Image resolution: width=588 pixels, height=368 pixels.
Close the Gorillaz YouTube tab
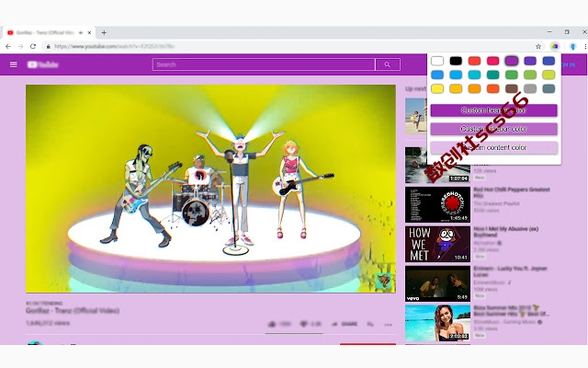(x=89, y=33)
